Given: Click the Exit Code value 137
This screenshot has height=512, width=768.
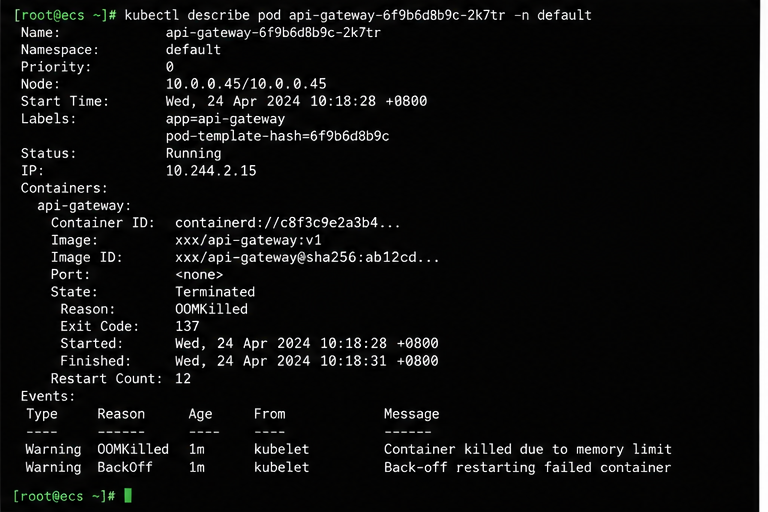Looking at the screenshot, I should pos(187,326).
